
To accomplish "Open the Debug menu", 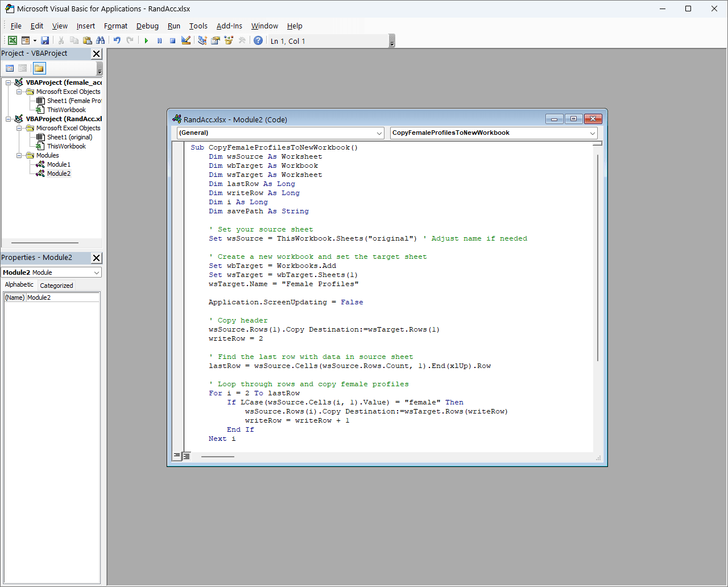I will tap(147, 26).
